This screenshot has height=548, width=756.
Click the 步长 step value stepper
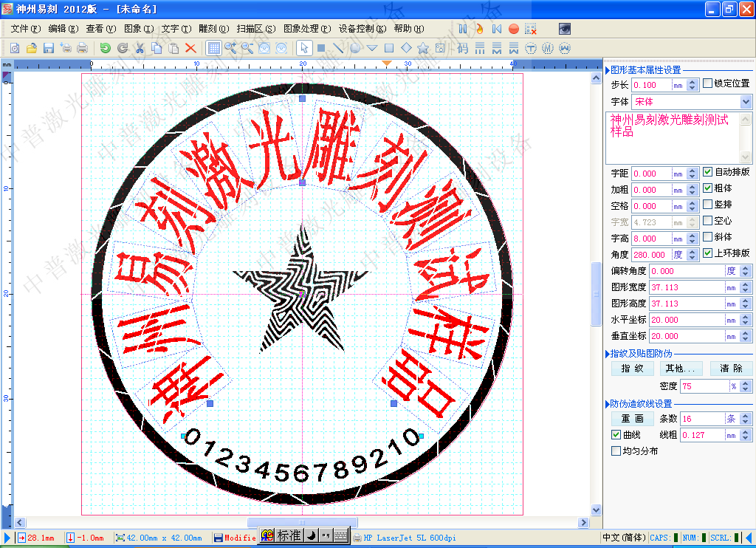(x=693, y=85)
